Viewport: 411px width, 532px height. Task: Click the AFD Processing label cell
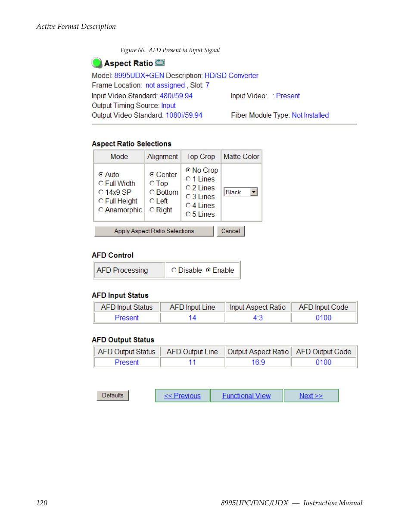129,270
